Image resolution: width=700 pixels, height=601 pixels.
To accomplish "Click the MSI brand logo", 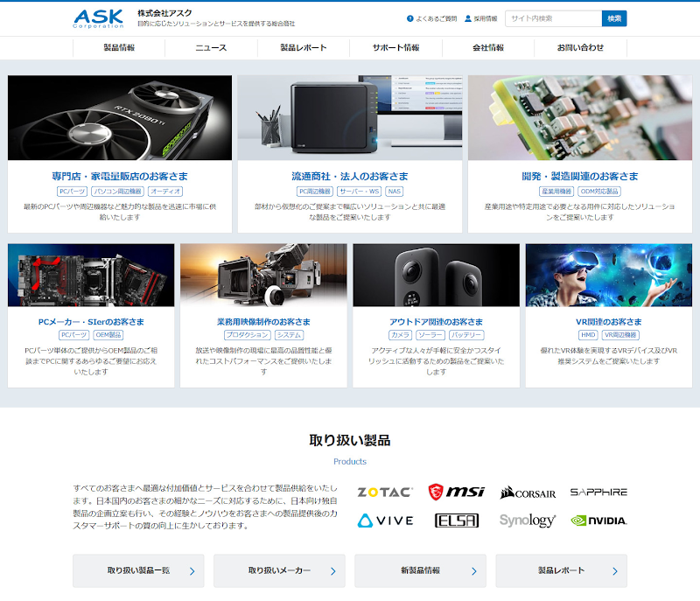I will pos(456,492).
